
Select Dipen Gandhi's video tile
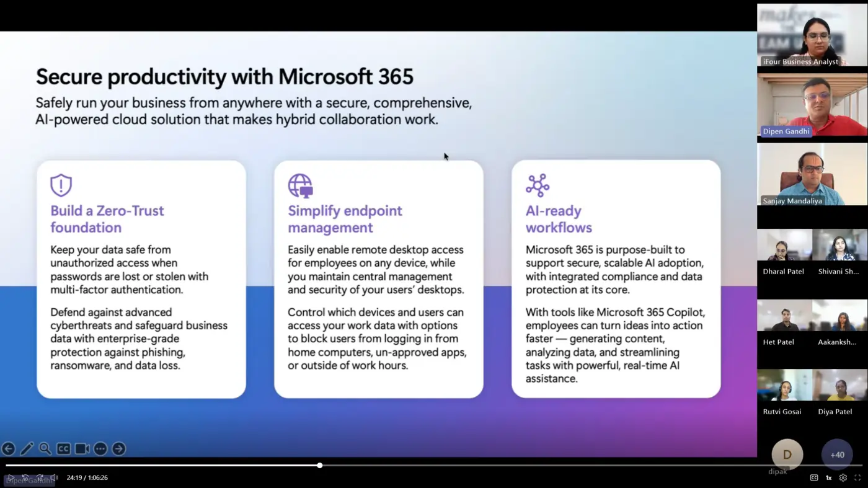point(812,105)
